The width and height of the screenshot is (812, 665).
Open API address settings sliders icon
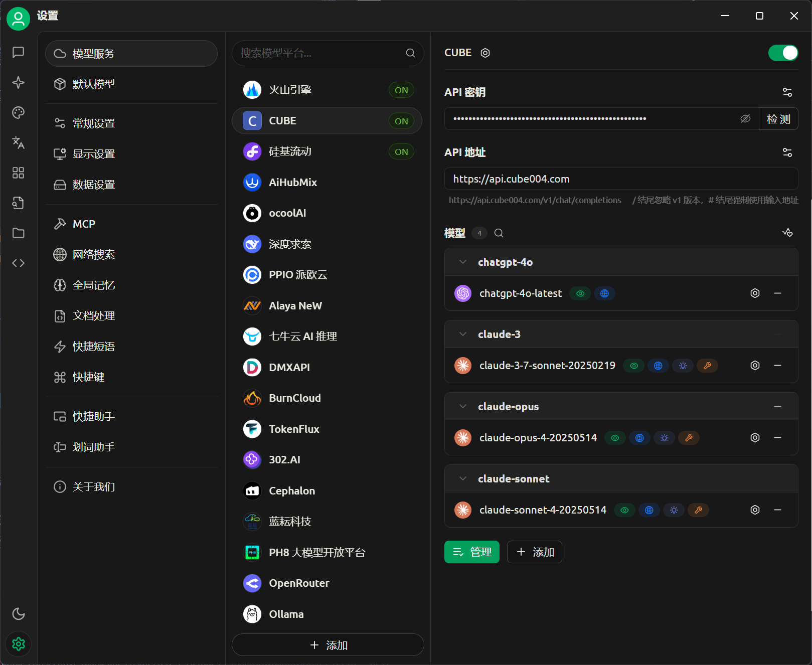[x=787, y=152]
